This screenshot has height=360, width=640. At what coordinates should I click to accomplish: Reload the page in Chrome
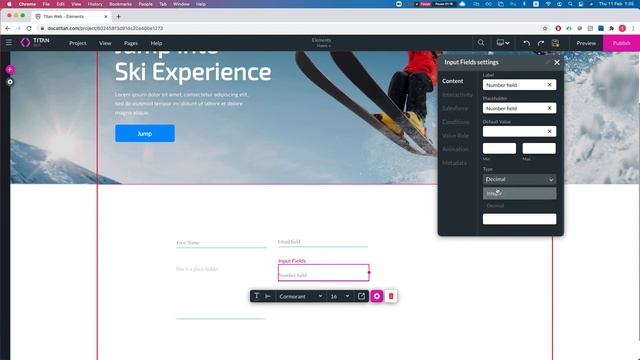tap(29, 28)
